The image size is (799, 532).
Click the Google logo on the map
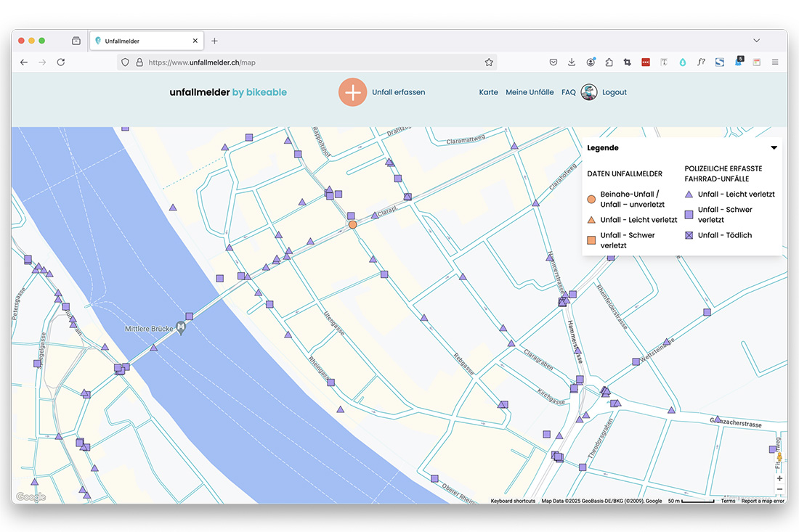31,497
